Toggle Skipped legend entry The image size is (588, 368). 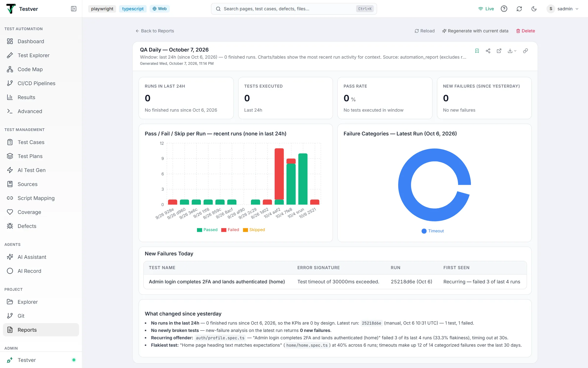point(254,230)
